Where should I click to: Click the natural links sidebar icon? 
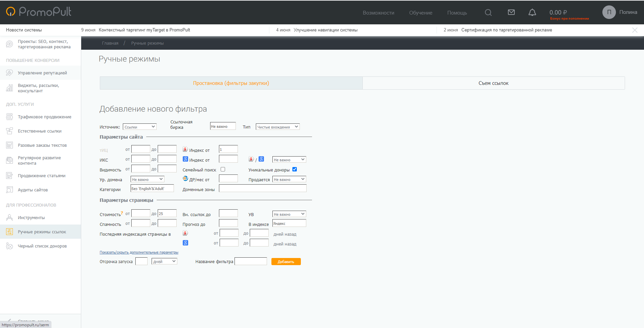9,131
